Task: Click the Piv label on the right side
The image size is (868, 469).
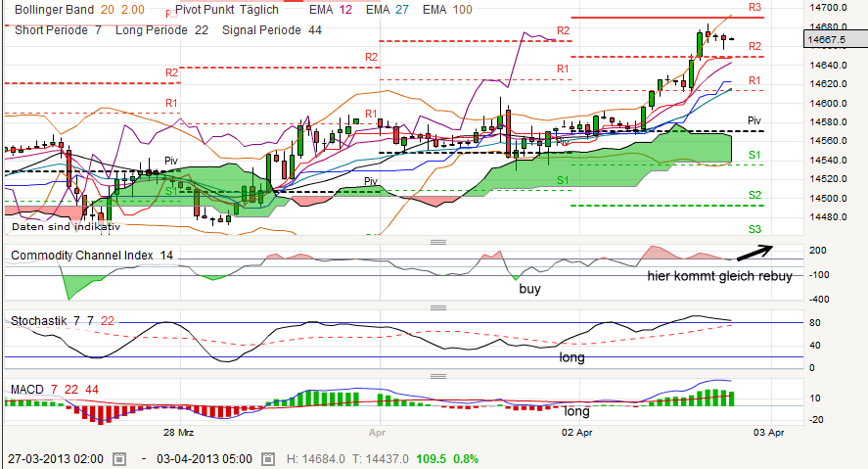Action: click(754, 120)
